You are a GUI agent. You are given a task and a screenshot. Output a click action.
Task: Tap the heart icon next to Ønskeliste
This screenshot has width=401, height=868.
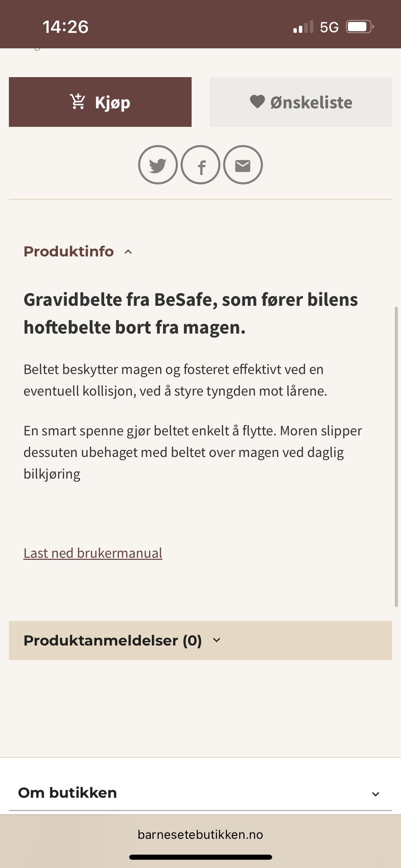coord(258,102)
